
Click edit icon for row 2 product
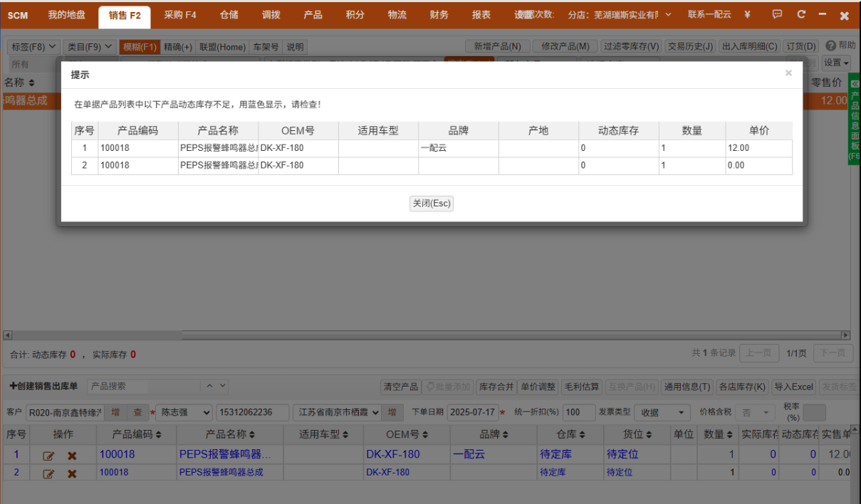(x=48, y=473)
